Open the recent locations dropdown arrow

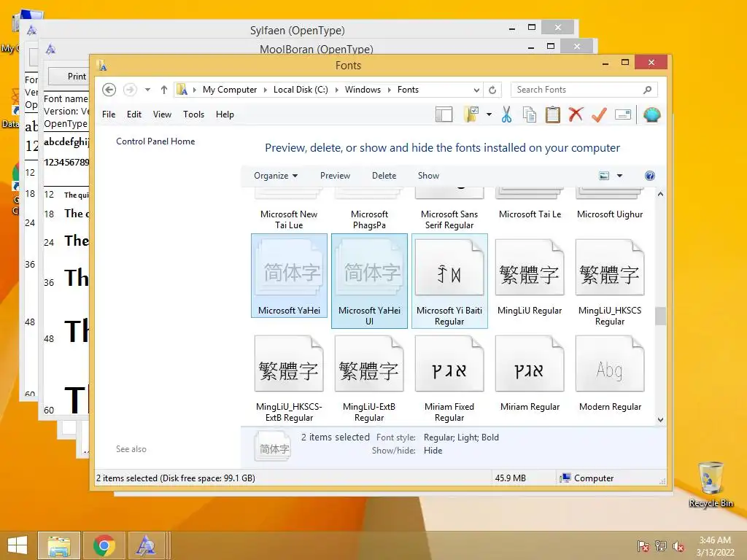click(x=147, y=90)
